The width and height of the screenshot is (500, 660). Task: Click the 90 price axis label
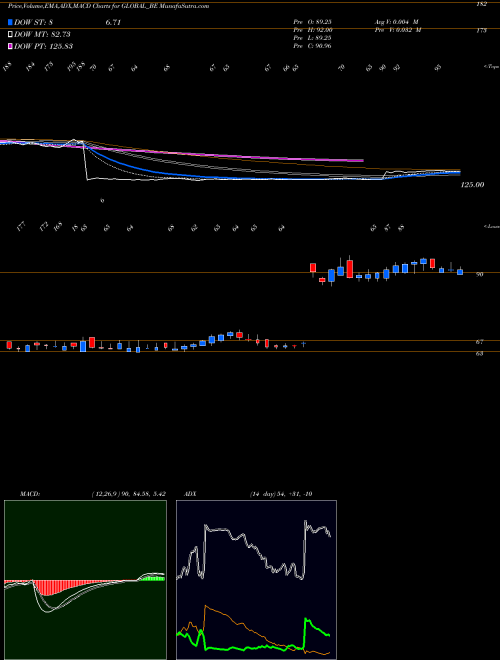(x=480, y=274)
